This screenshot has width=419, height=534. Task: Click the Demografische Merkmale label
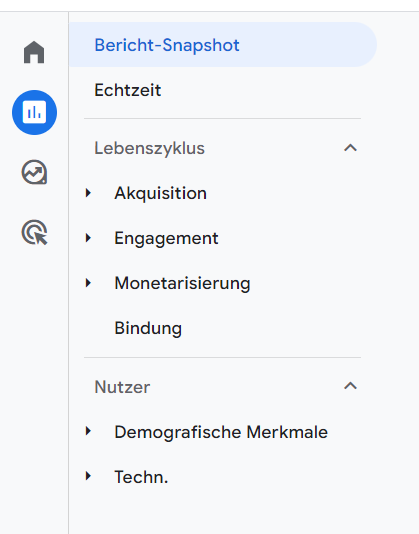tap(221, 432)
